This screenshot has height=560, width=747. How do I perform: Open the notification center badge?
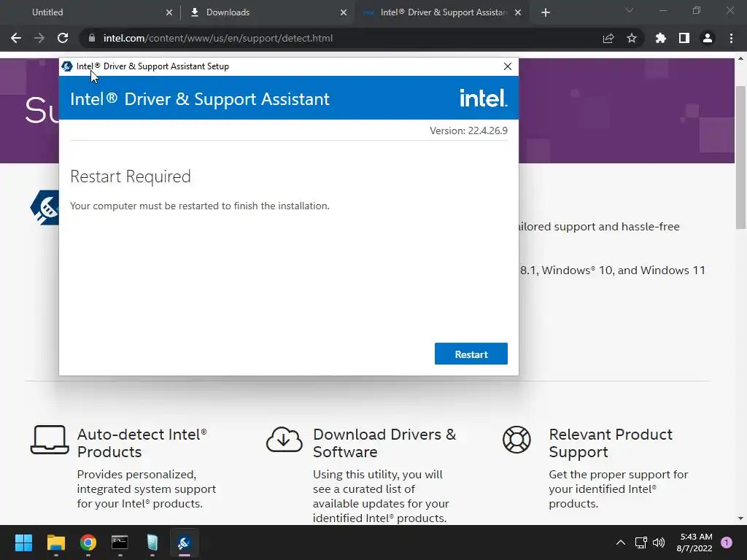tap(727, 542)
